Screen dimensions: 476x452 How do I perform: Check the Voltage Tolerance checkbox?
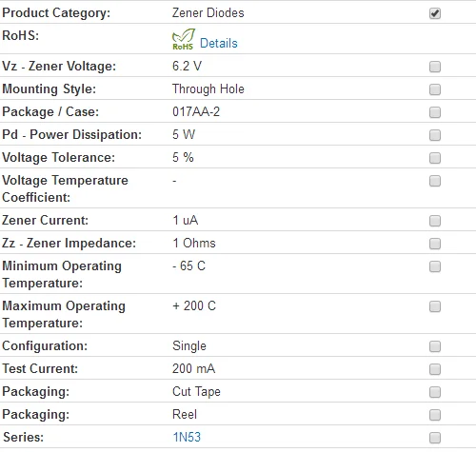(x=435, y=158)
